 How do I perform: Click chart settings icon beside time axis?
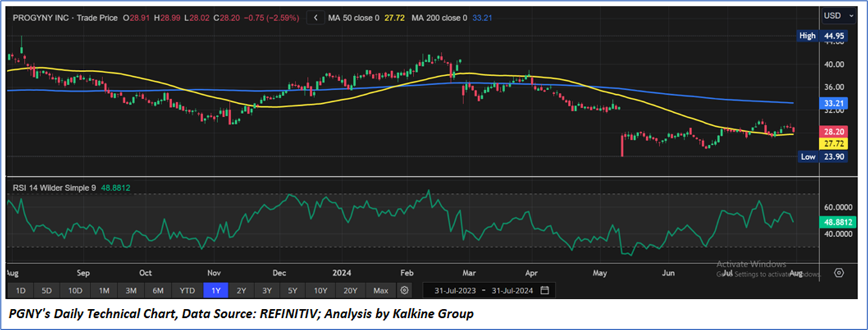(839, 273)
